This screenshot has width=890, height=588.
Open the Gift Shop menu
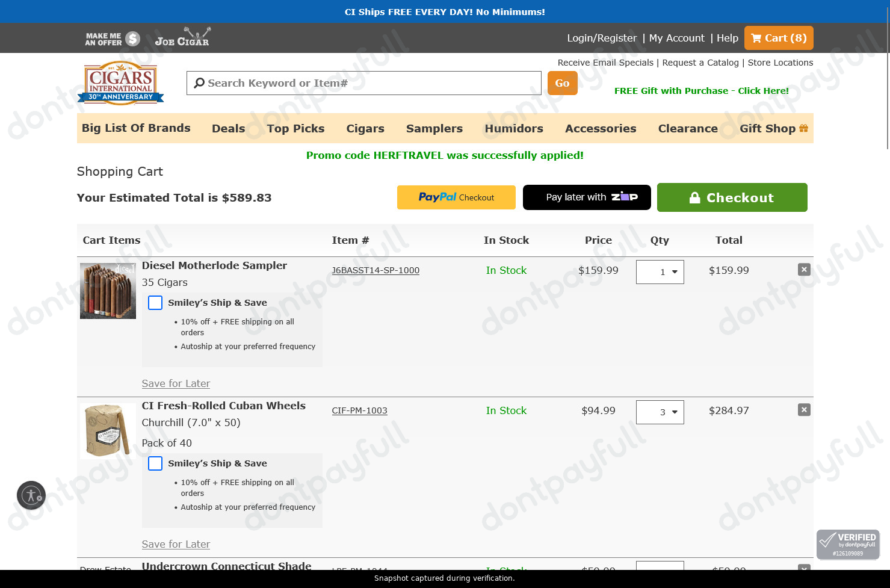pos(774,128)
